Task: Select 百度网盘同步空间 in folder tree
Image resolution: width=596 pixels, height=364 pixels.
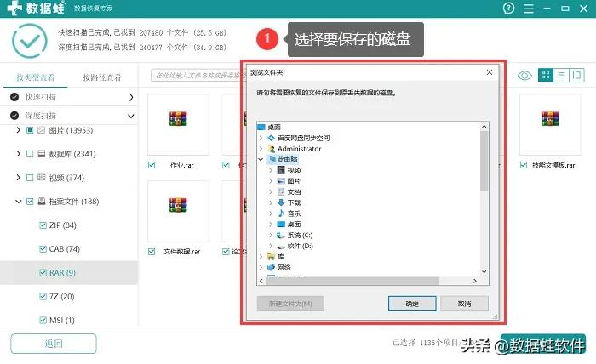Action: click(272, 138)
